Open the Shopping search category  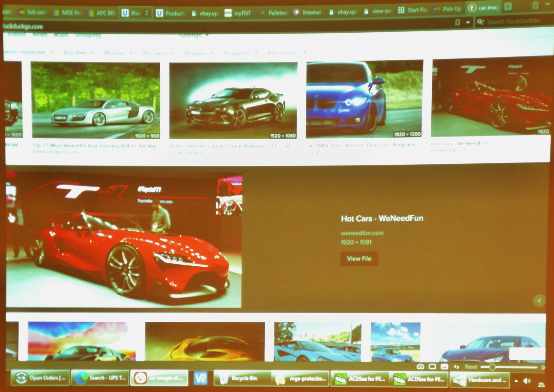88,35
